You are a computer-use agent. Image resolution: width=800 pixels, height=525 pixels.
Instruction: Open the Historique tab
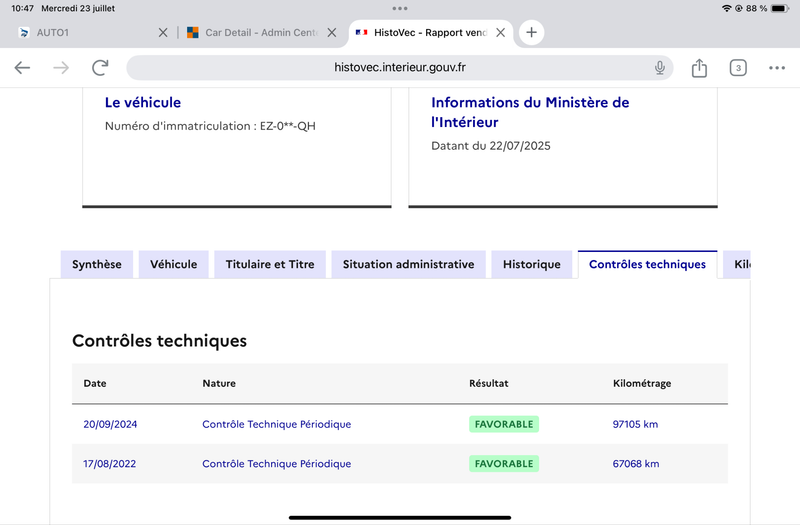click(x=531, y=265)
